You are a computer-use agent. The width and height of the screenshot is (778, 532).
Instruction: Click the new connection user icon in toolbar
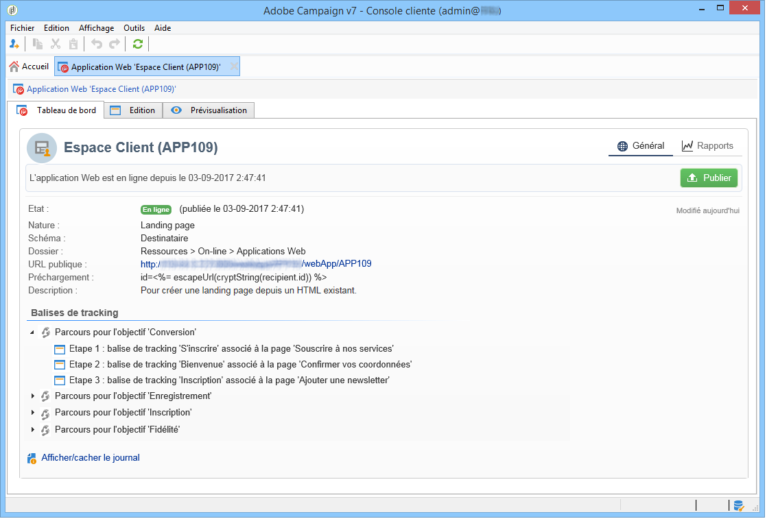click(x=14, y=44)
